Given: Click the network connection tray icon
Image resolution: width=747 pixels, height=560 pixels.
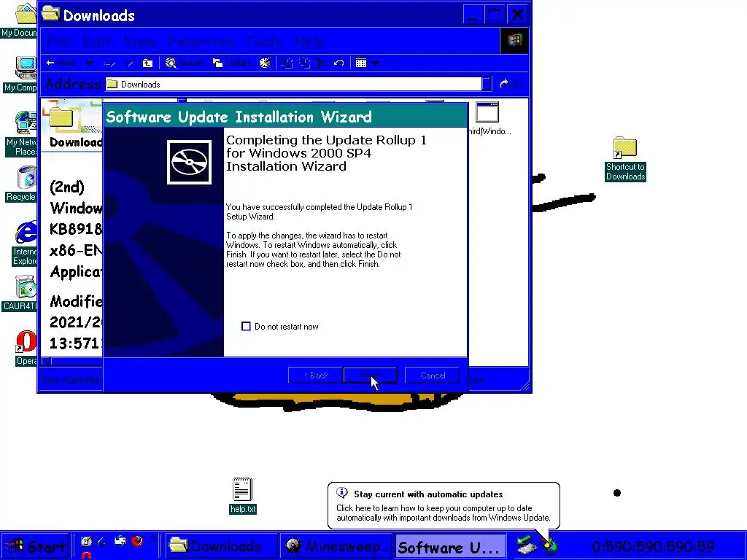Looking at the screenshot, I should coord(525,545).
